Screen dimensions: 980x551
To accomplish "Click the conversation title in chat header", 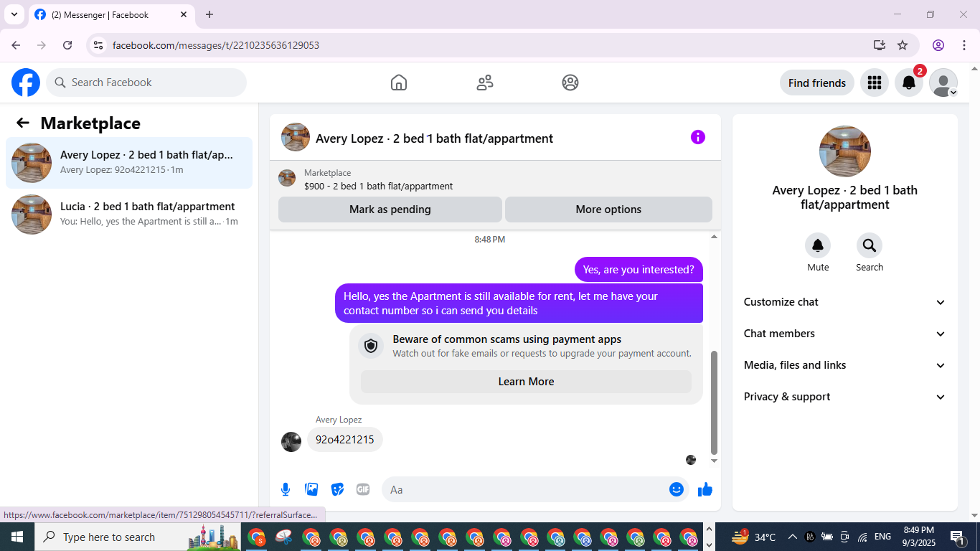I will pos(434,138).
